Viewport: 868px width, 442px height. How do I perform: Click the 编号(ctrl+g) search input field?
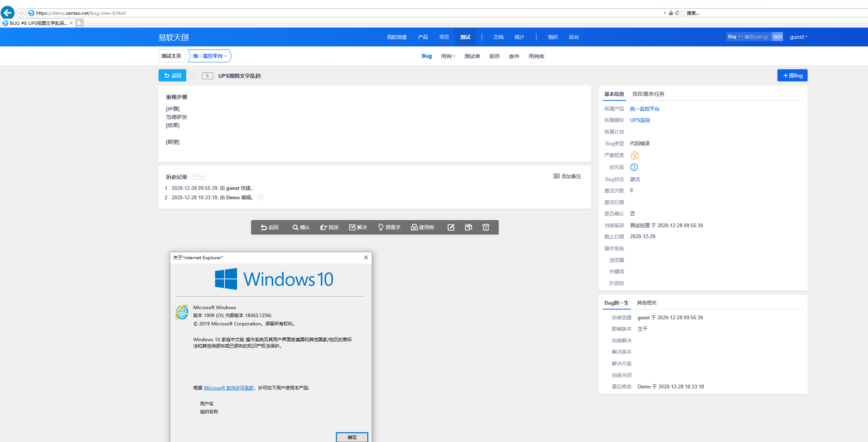[x=756, y=37]
